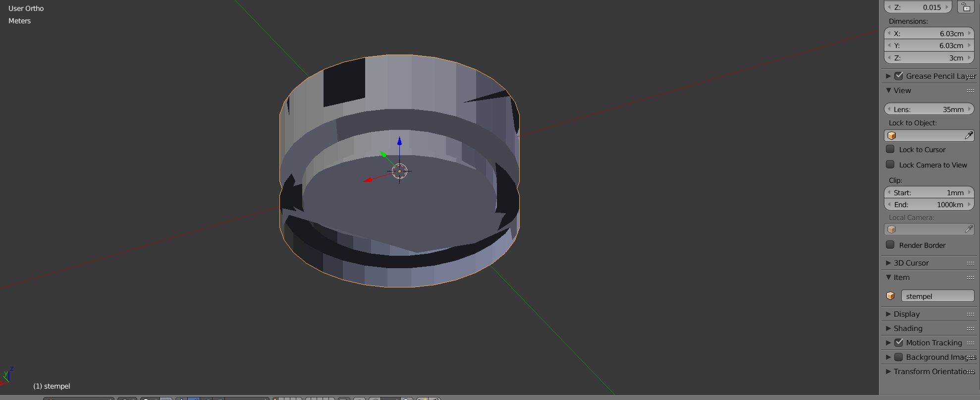Click the green Y-axis manipulator arrow

383,154
